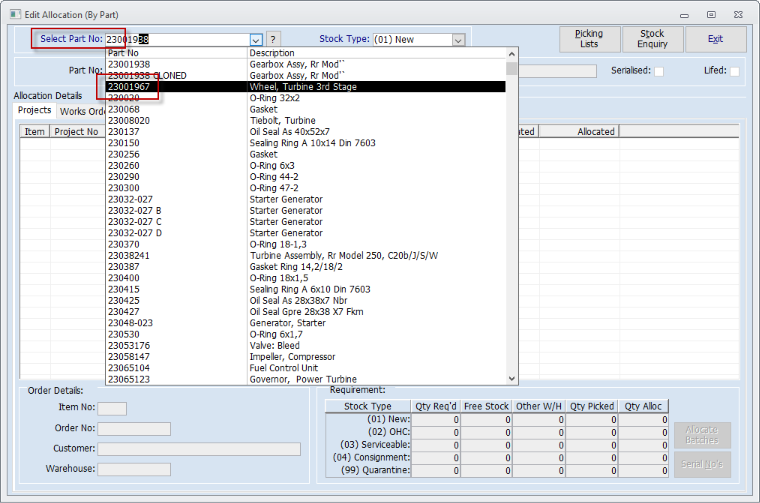760x503 pixels.
Task: Switch to the Projects tab
Action: (34, 110)
